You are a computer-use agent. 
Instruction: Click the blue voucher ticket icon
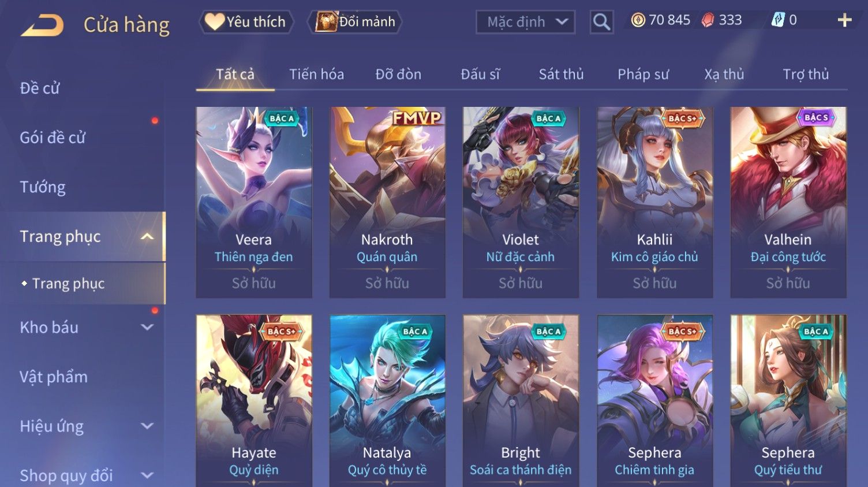(778, 20)
